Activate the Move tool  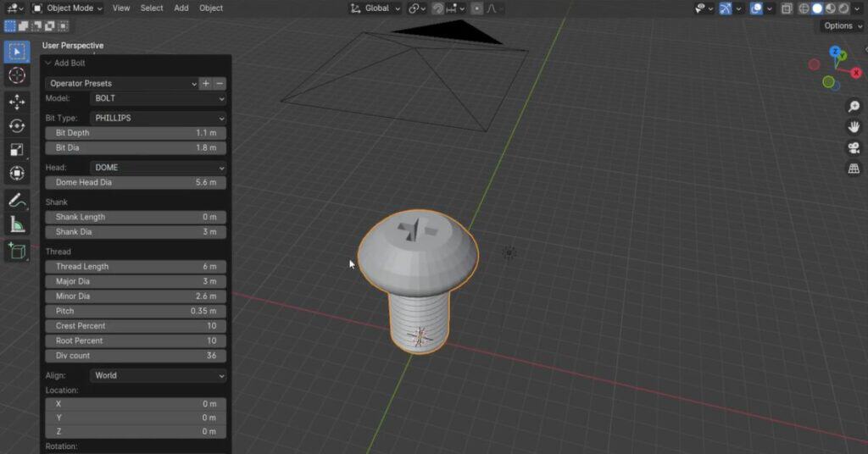tap(17, 102)
